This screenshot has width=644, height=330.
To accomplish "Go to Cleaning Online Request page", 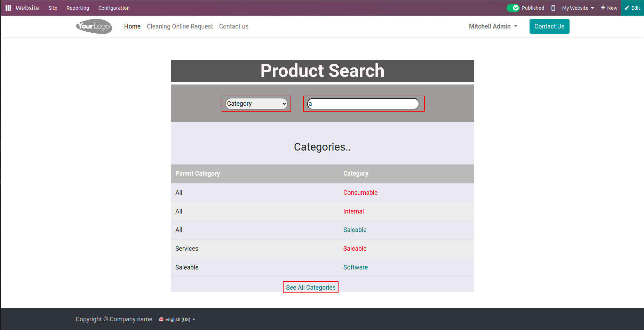I will point(180,26).
